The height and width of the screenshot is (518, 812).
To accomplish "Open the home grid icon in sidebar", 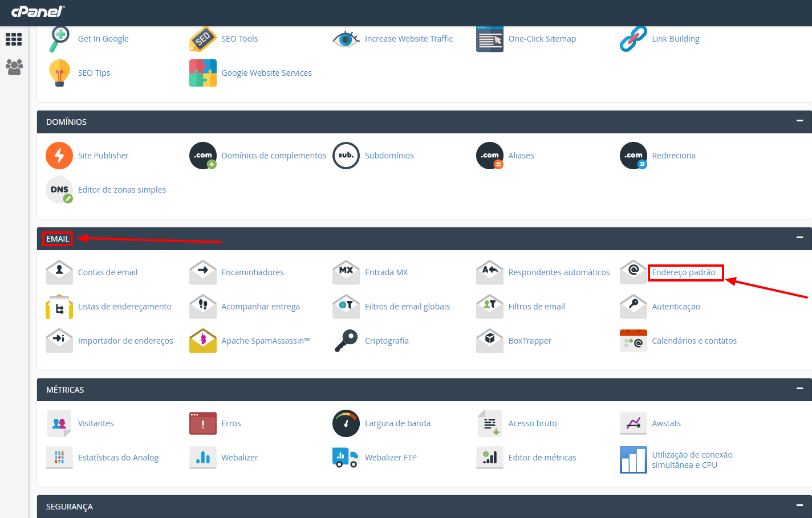I will tap(14, 39).
